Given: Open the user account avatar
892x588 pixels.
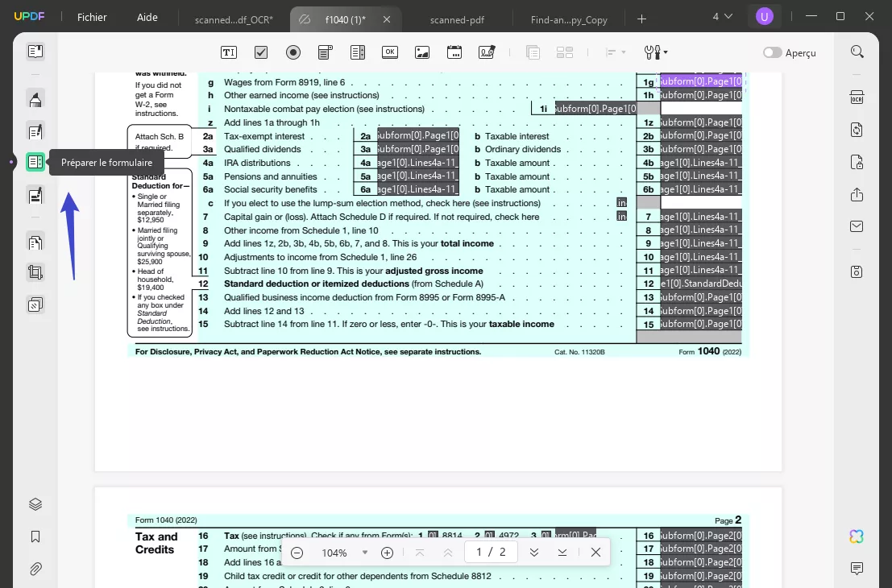Looking at the screenshot, I should coord(764,16).
